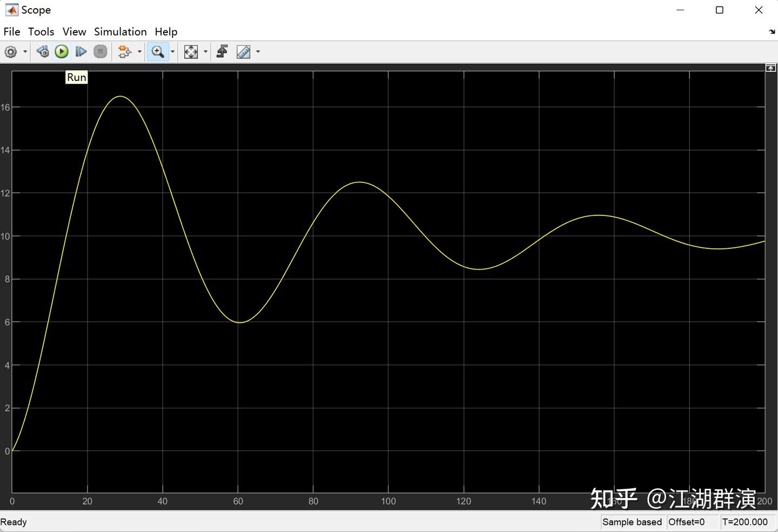Close the Scope window

759,10
